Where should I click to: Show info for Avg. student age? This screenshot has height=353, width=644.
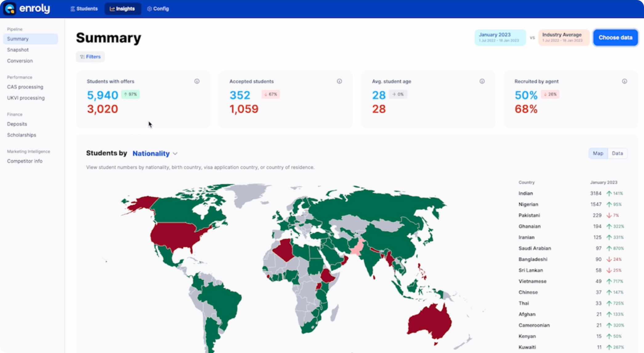click(482, 81)
